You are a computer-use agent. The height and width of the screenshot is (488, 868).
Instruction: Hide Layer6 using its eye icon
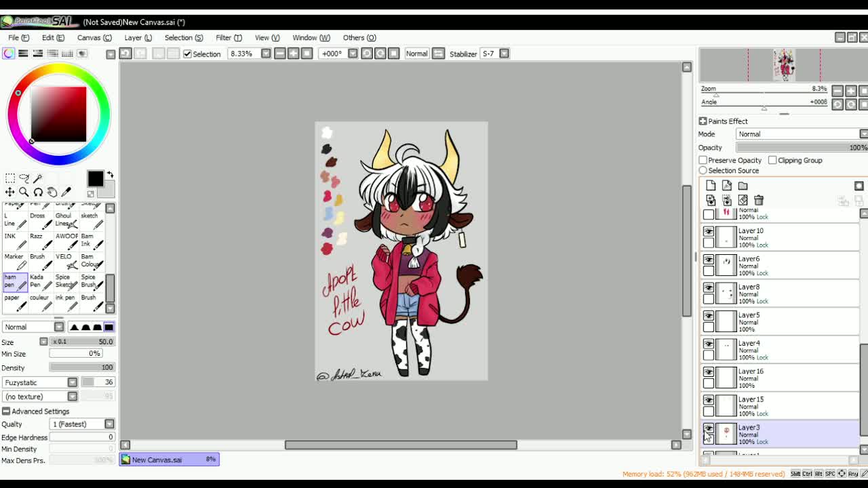(709, 260)
